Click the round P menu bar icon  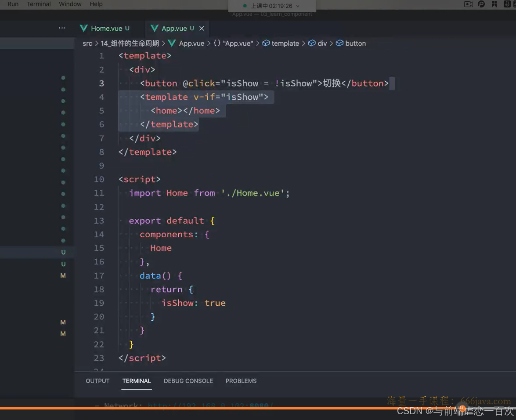(x=481, y=4)
